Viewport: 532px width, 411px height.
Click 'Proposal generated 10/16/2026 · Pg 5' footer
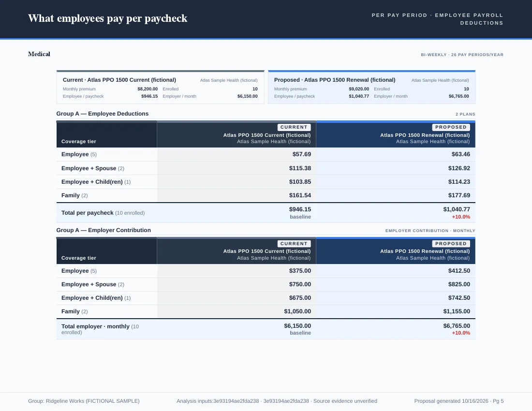click(x=458, y=401)
